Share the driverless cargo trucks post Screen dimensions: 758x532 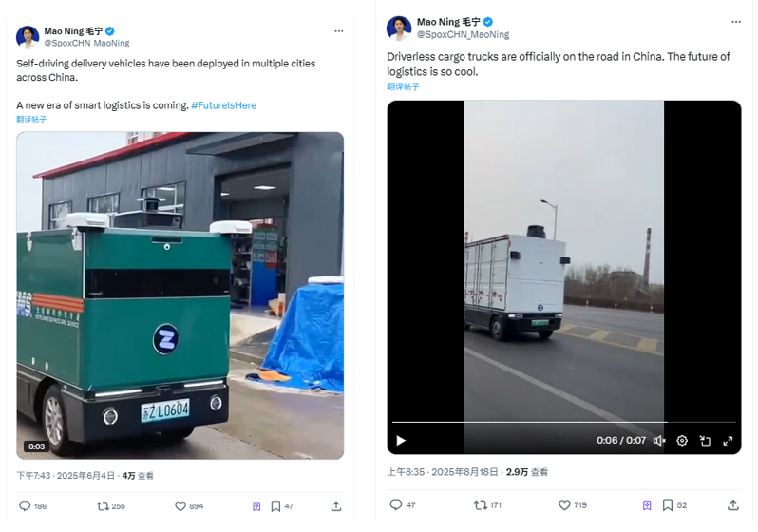(x=732, y=505)
